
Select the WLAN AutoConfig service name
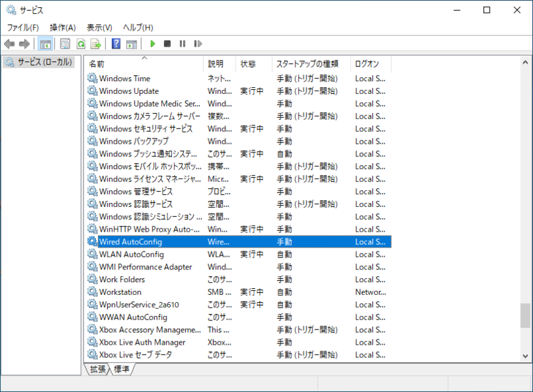(x=131, y=254)
